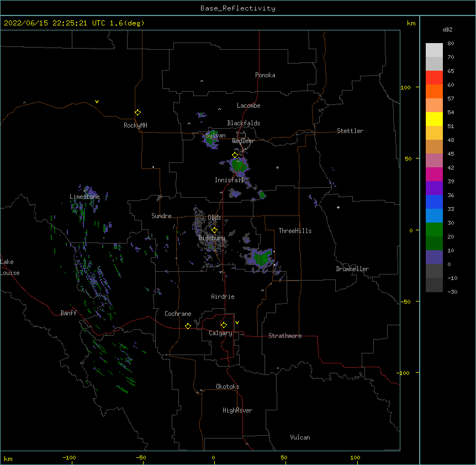
Task: Pick the bright orange swatch below red
Action: tap(434, 91)
